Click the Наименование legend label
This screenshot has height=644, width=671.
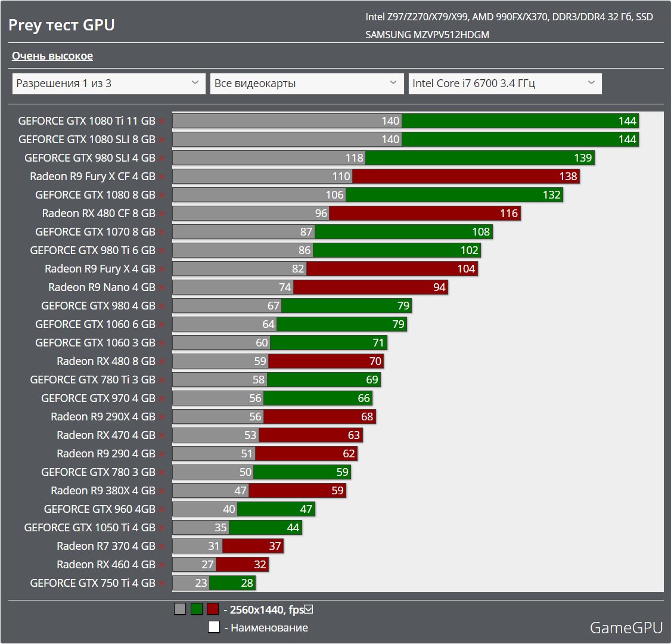(269, 628)
